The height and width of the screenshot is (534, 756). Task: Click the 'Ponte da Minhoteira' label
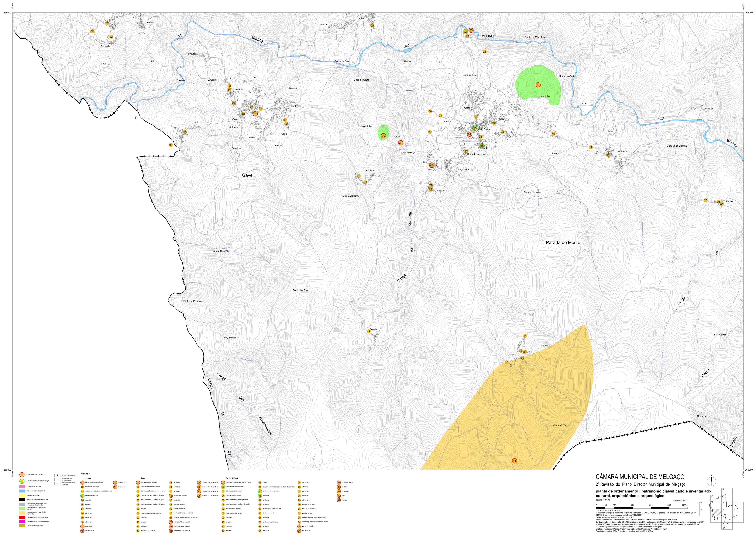(x=535, y=37)
